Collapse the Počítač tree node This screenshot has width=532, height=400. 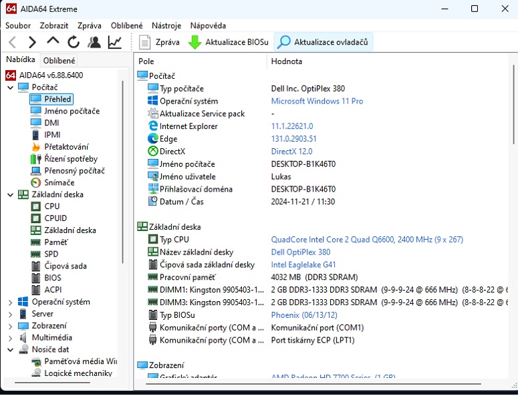click(x=10, y=87)
